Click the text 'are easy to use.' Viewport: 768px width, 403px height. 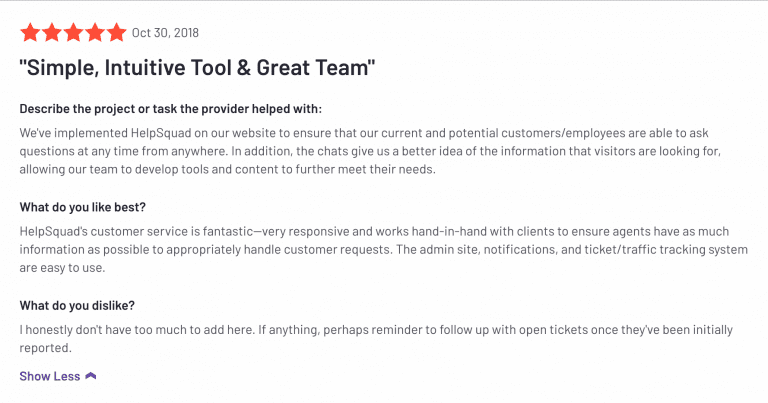point(62,268)
